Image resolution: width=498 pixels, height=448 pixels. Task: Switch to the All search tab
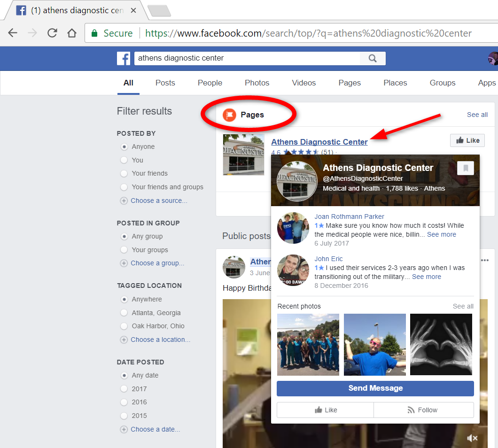[x=128, y=83]
